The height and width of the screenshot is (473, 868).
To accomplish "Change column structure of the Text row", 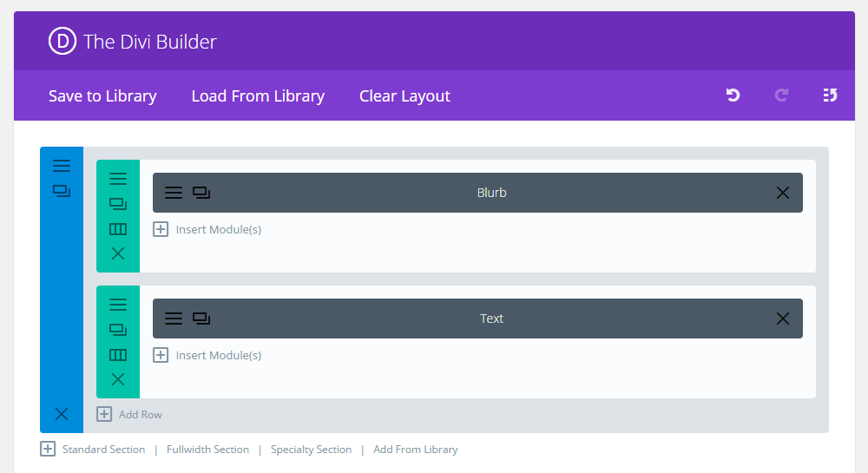I will pyautogui.click(x=118, y=355).
